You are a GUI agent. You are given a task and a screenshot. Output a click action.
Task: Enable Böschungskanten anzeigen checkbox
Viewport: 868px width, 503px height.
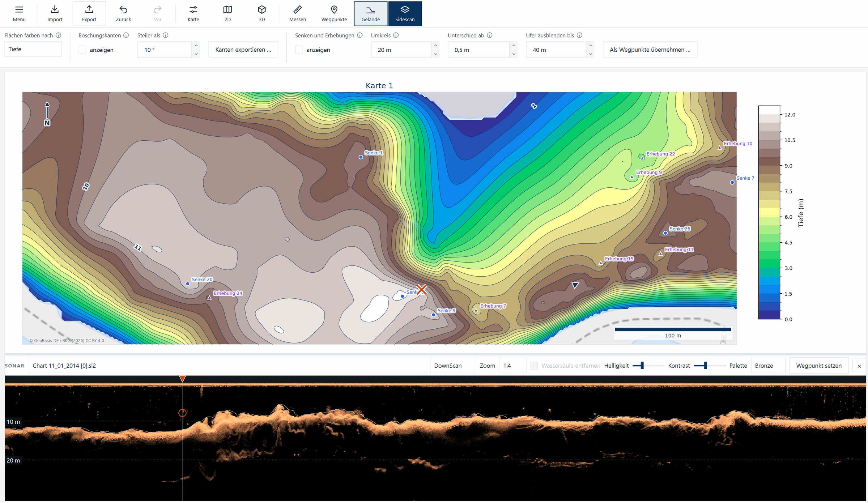pos(82,50)
